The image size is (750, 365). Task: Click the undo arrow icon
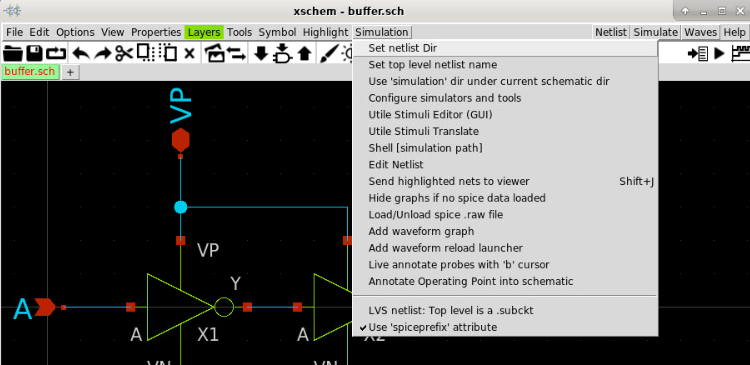pyautogui.click(x=81, y=53)
